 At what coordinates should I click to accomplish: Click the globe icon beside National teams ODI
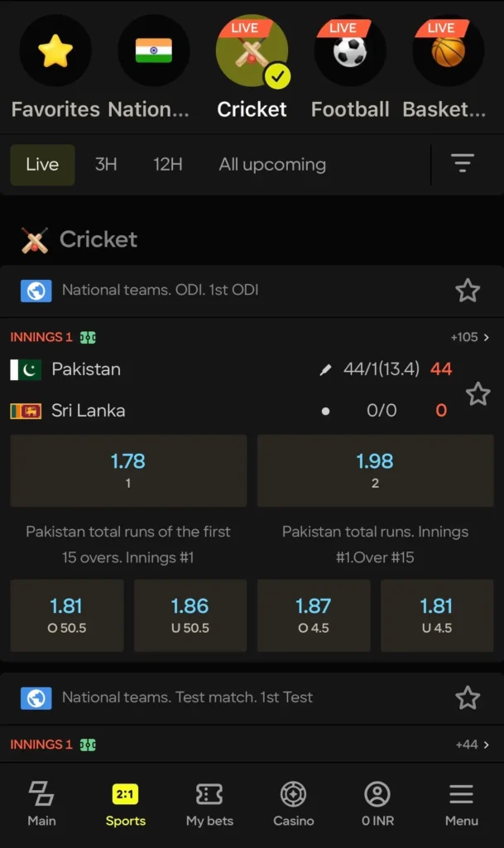35,291
